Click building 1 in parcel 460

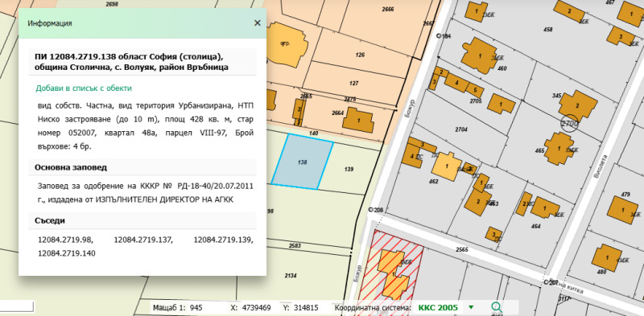tap(479, 55)
